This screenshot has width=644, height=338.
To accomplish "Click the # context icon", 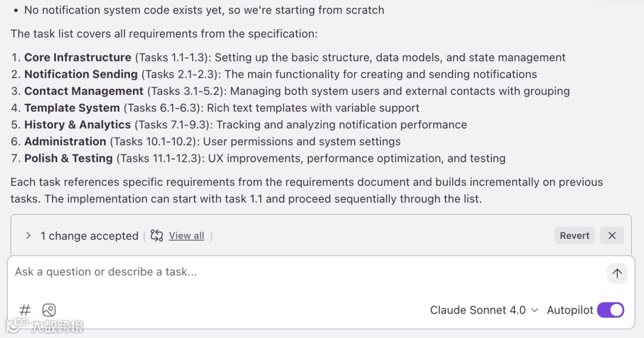I will click(x=25, y=310).
